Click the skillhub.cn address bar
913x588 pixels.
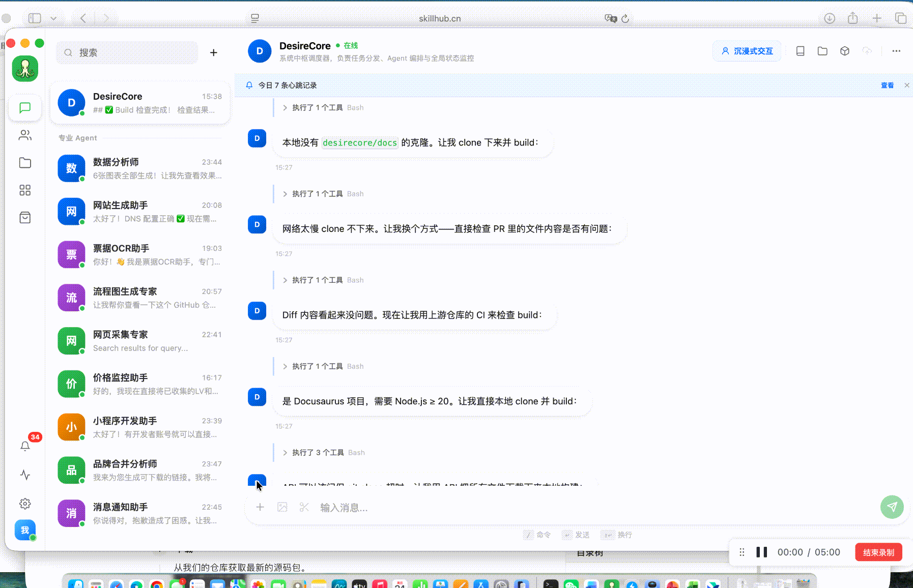(440, 18)
